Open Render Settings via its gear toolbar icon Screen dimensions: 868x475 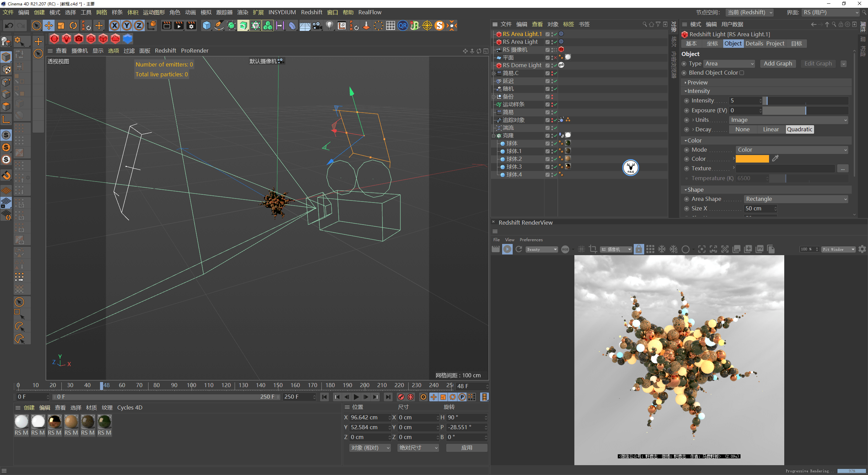[191, 25]
